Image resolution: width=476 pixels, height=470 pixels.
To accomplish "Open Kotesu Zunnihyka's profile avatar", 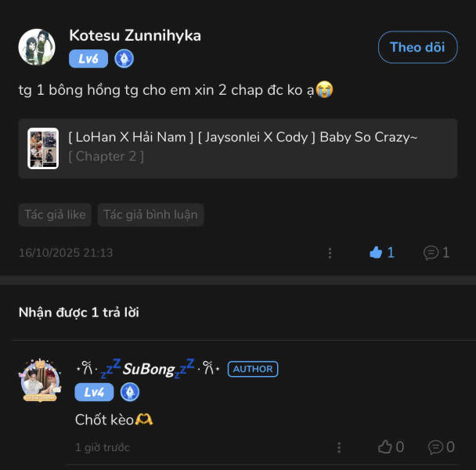I will pos(36,47).
